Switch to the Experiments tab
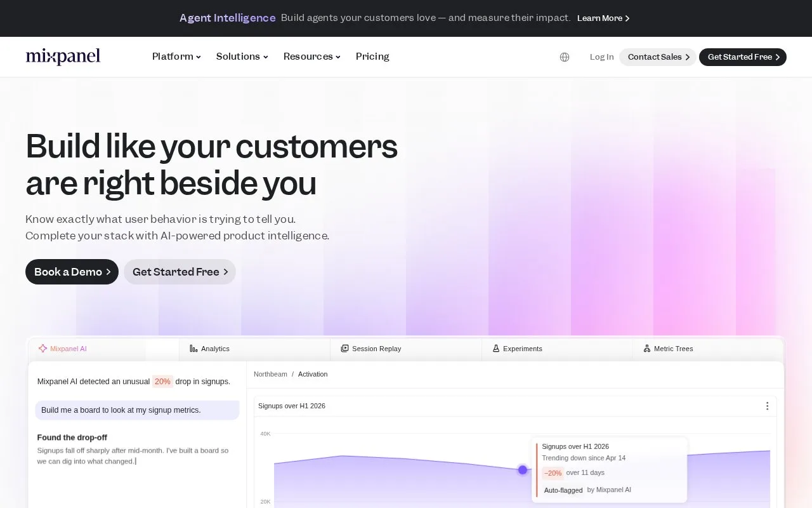 pos(557,349)
